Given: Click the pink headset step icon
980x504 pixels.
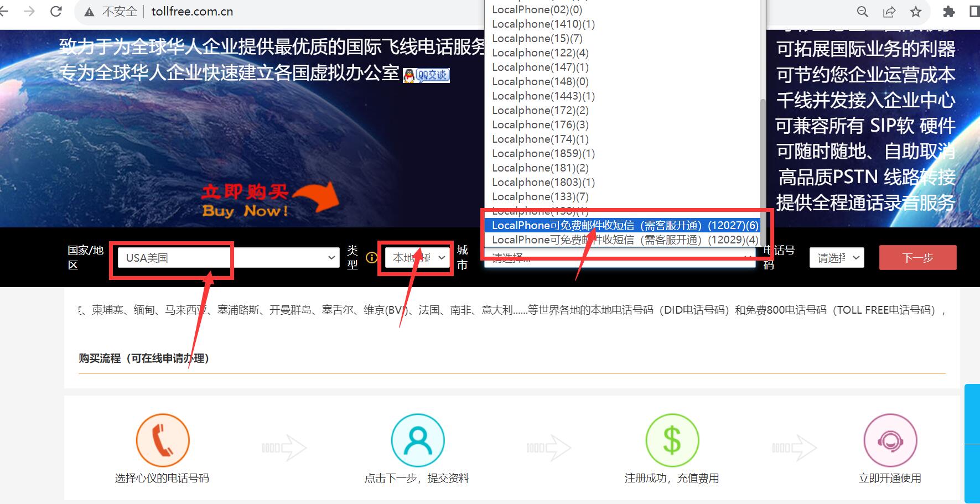Looking at the screenshot, I should (x=890, y=440).
